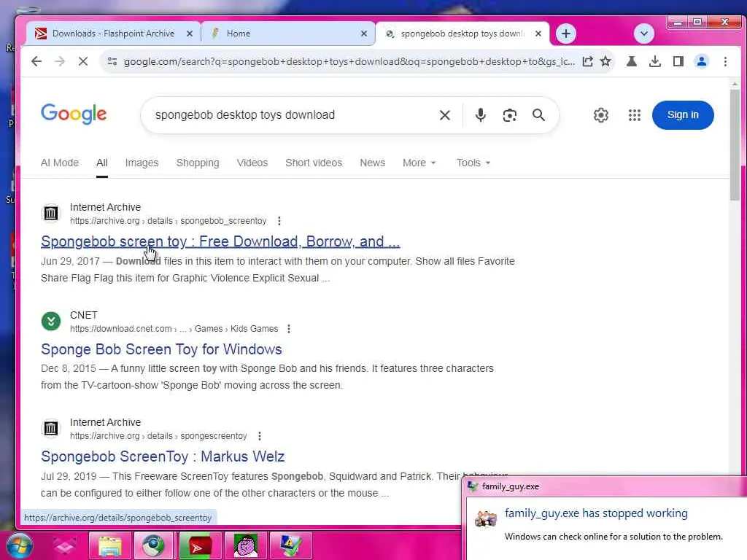Image resolution: width=747 pixels, height=560 pixels.
Task: Bookmark this page with the star
Action: [605, 61]
